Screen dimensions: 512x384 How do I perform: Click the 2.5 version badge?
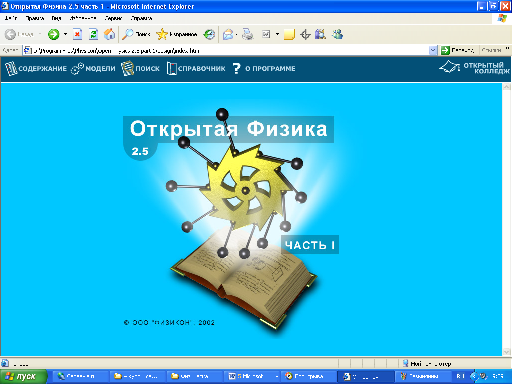(140, 151)
